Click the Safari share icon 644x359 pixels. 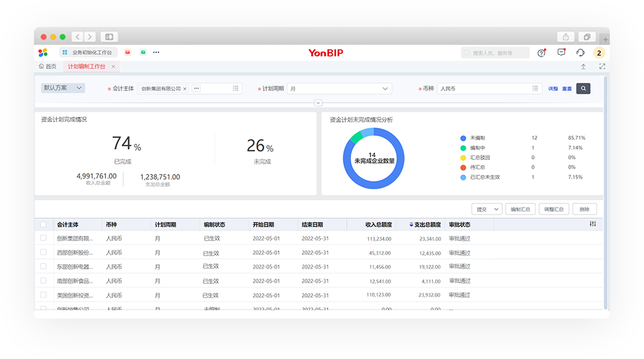click(566, 37)
